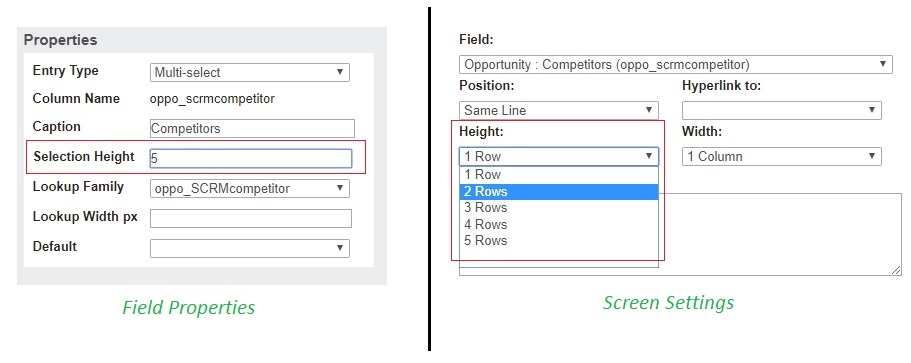This screenshot has width=911, height=363.
Task: Open the Lookup Family dropdown
Action: tap(250, 189)
